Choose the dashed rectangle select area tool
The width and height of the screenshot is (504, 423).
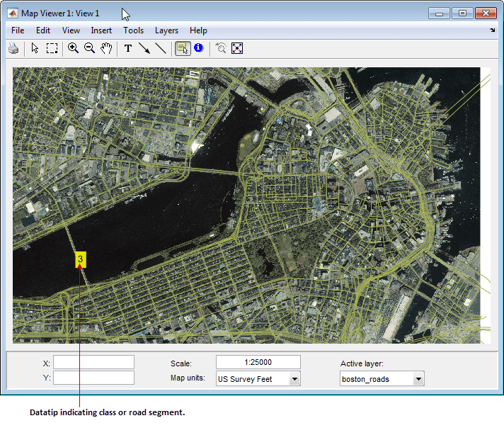(52, 48)
